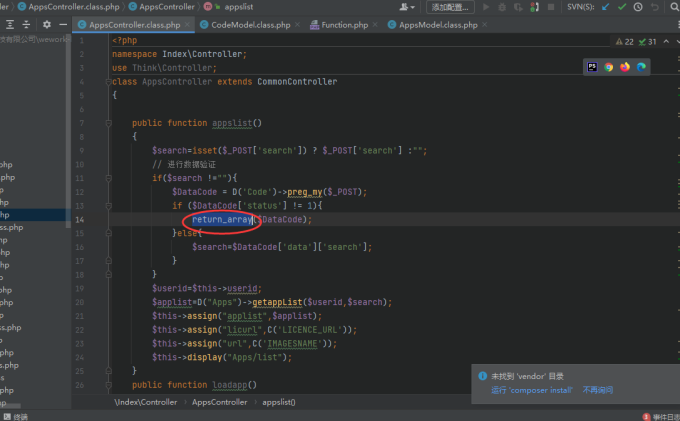This screenshot has width=680, height=421.
Task: Click appslist method in navigation breadcrumb
Action: 229,7
